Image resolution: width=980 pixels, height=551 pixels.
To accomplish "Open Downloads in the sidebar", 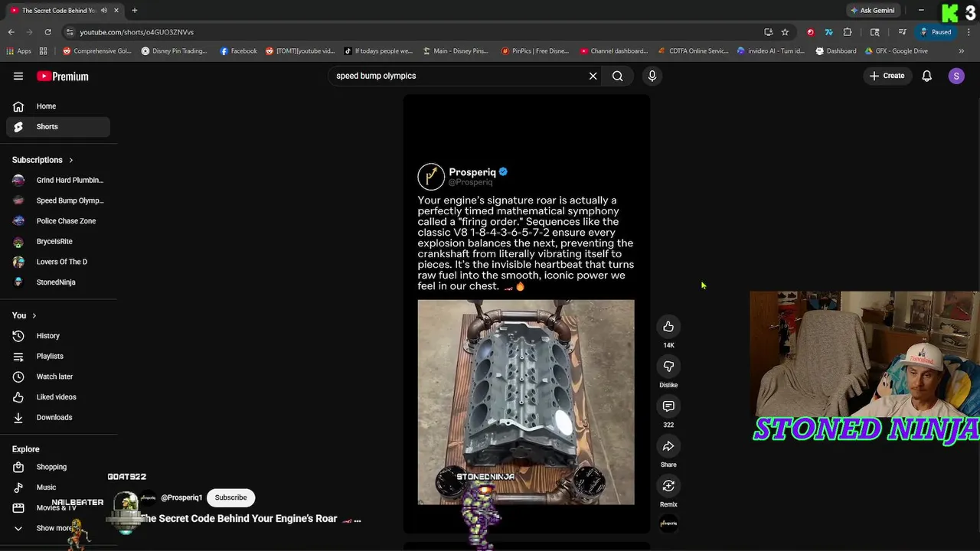I will 58,417.
